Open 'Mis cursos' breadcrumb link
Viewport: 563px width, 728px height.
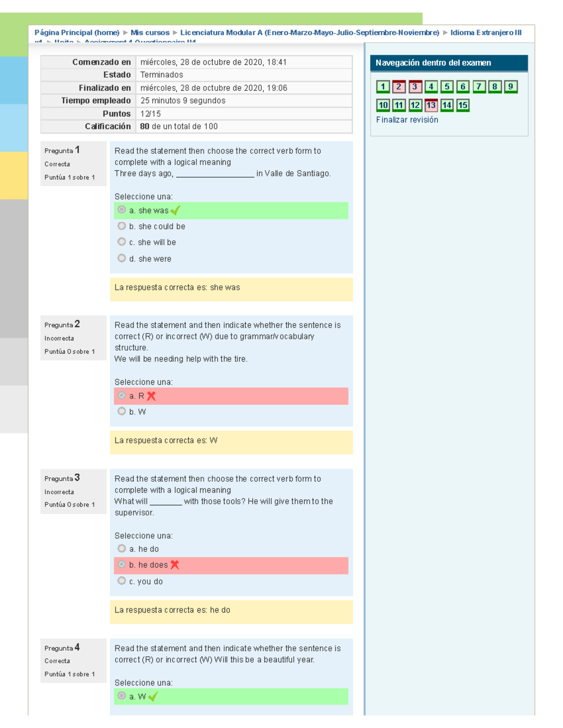(x=150, y=33)
